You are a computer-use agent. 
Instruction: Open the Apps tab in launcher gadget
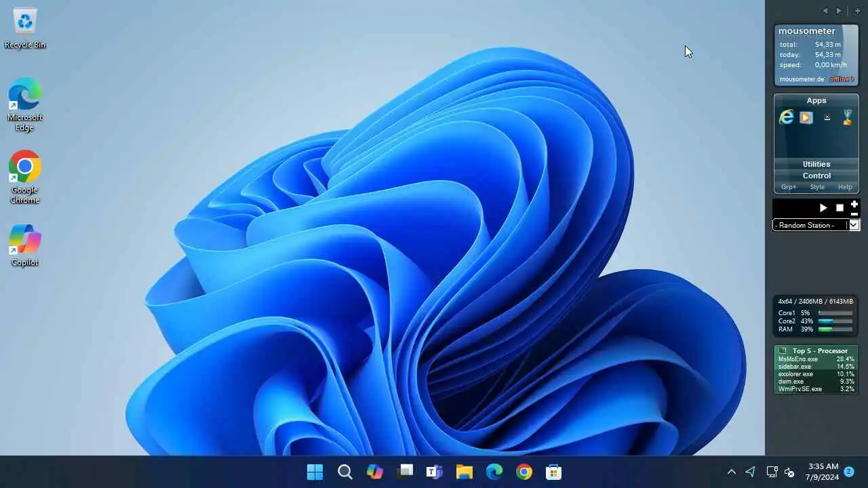pyautogui.click(x=816, y=100)
